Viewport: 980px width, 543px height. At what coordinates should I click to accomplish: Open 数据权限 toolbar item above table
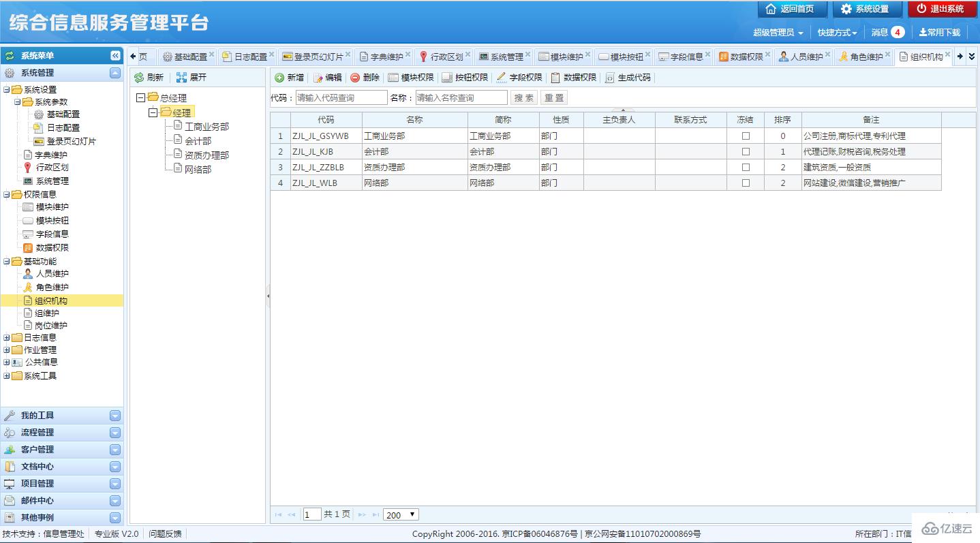(x=574, y=78)
